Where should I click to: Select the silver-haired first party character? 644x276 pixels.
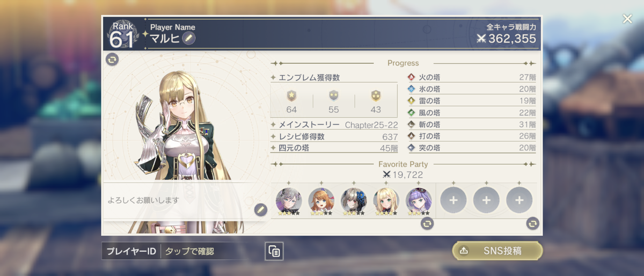289,201
